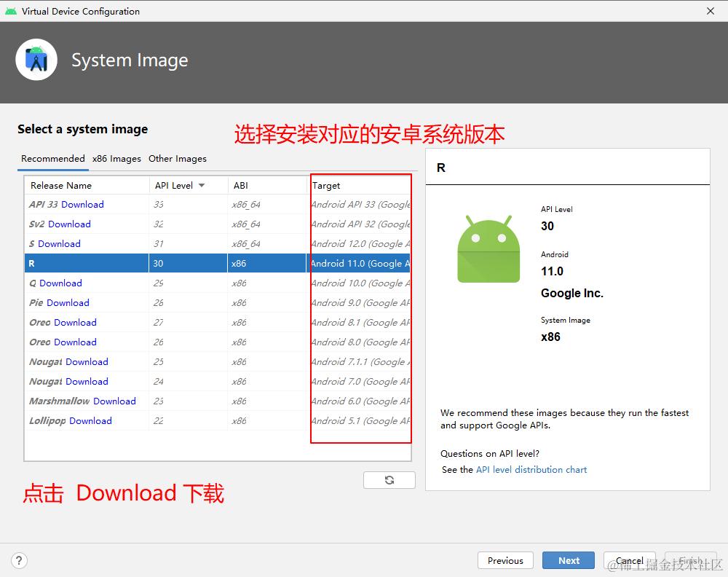
Task: Download the Marshmallow system image
Action: (114, 401)
